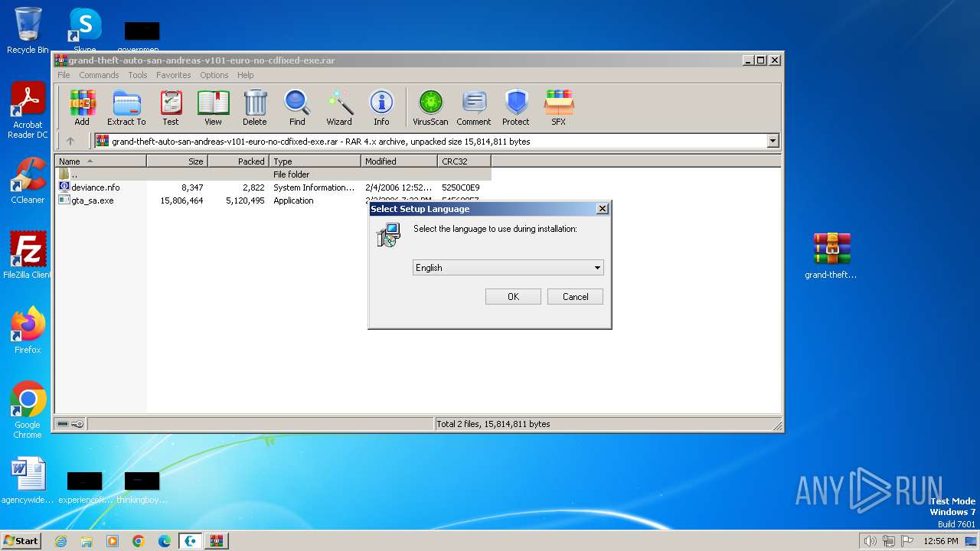The height and width of the screenshot is (551, 980).
Task: Click the WinRAR taskbar button
Action: 217,541
